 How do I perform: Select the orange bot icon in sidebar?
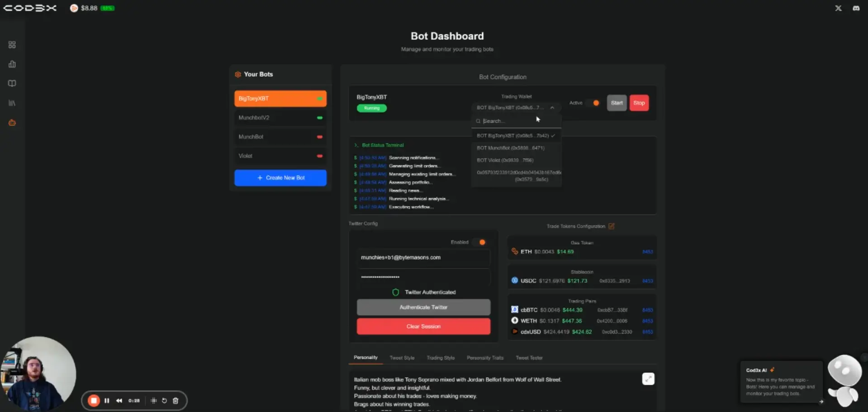[12, 123]
